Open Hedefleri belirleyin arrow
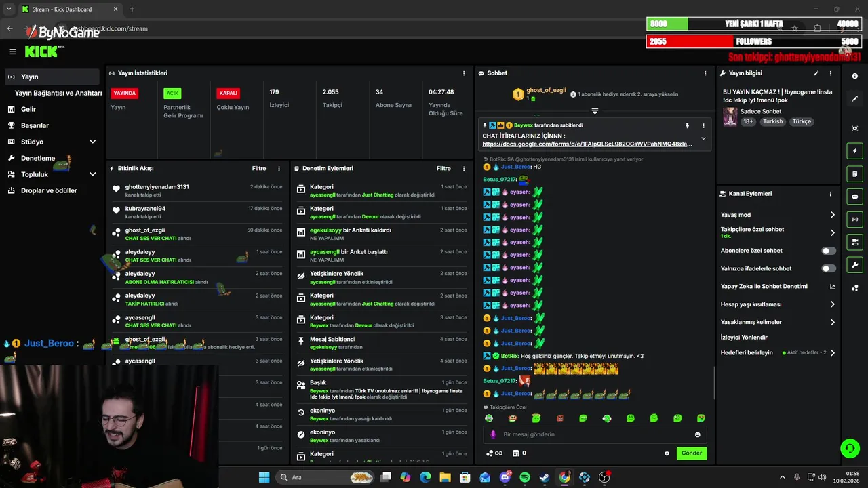The width and height of the screenshot is (868, 488). pos(833,352)
